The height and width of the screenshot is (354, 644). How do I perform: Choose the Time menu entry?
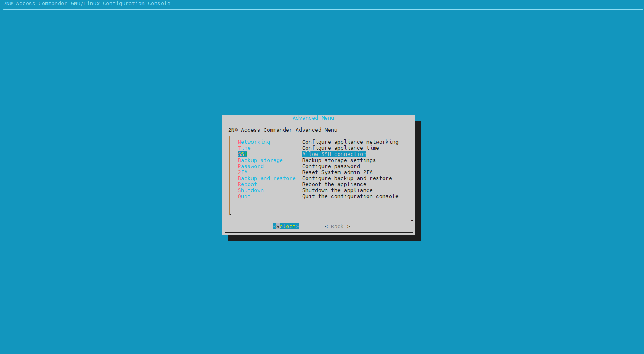pos(244,148)
